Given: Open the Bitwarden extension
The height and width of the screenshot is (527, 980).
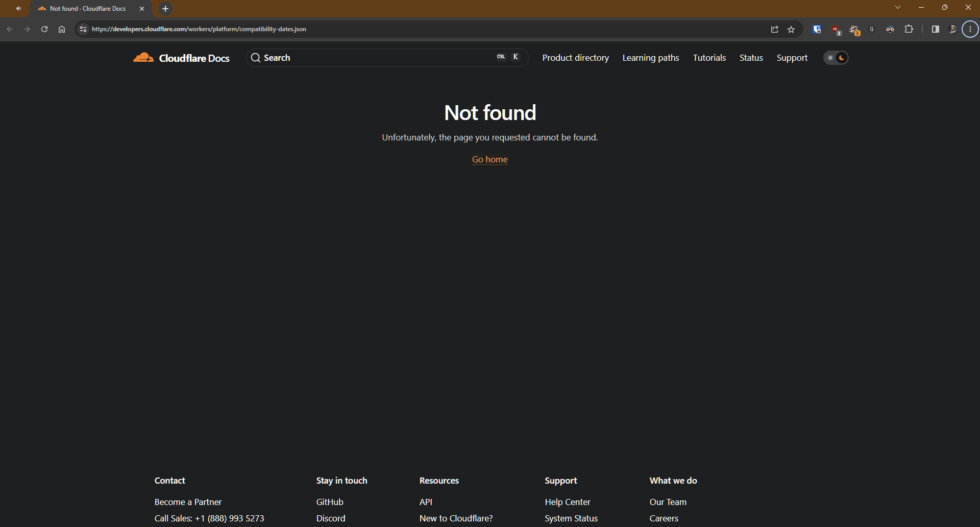Looking at the screenshot, I should point(817,29).
